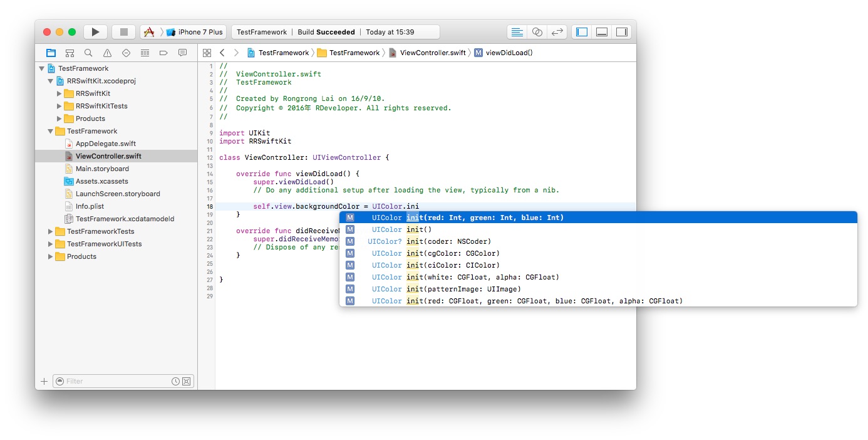Screen dimensions: 868x440
Task: Switch to the Assistant editor
Action: click(x=537, y=32)
